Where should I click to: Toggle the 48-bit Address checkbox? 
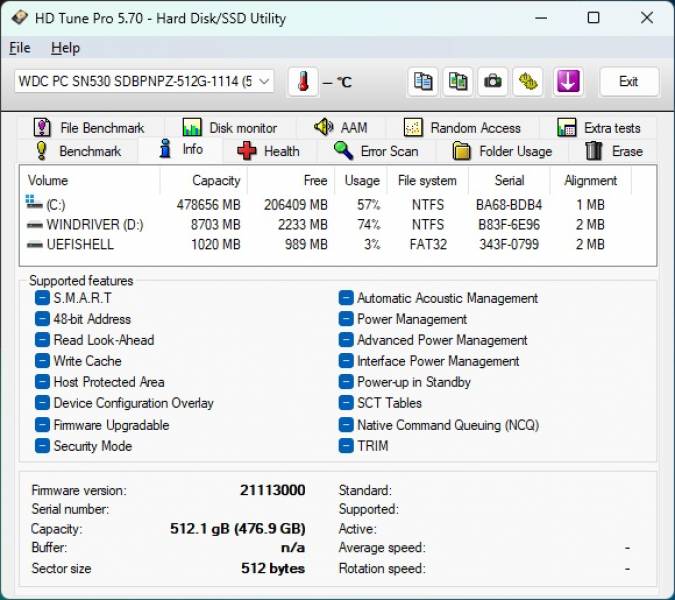tap(42, 319)
